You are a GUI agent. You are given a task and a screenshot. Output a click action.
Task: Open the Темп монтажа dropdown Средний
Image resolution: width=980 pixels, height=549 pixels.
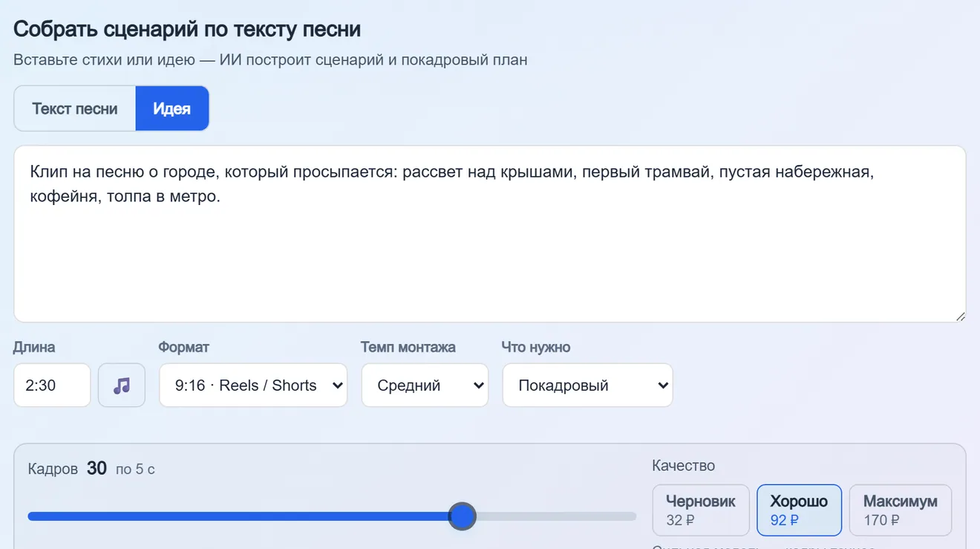(425, 385)
